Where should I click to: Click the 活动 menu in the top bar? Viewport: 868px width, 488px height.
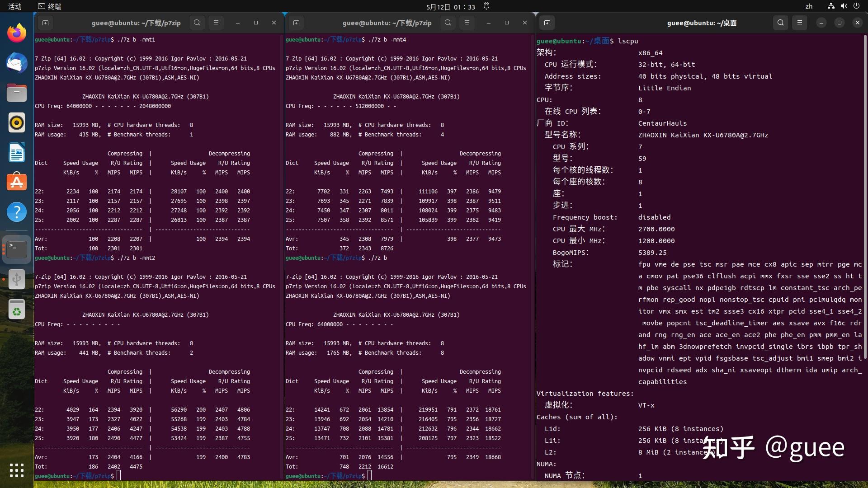point(15,6)
